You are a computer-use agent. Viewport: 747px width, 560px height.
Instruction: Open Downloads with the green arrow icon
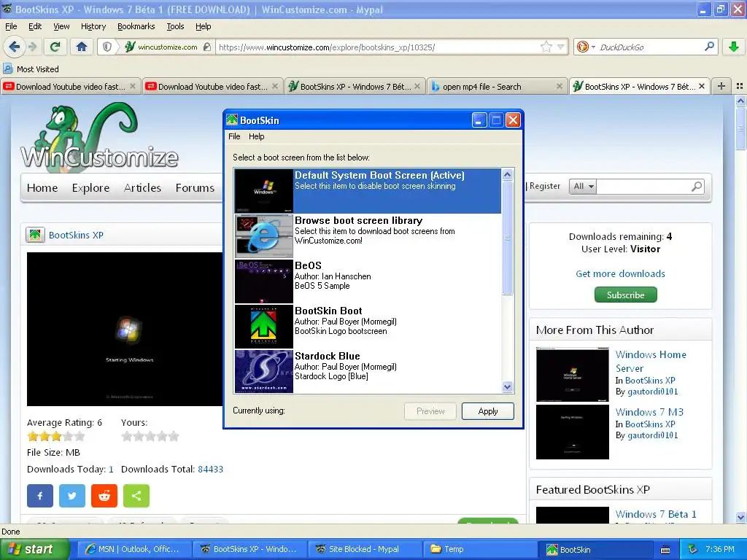point(734,47)
